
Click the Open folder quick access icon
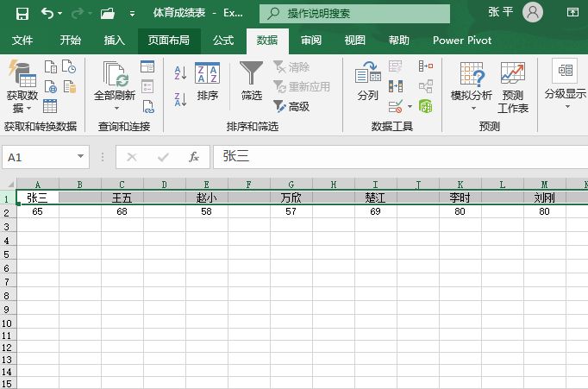108,14
